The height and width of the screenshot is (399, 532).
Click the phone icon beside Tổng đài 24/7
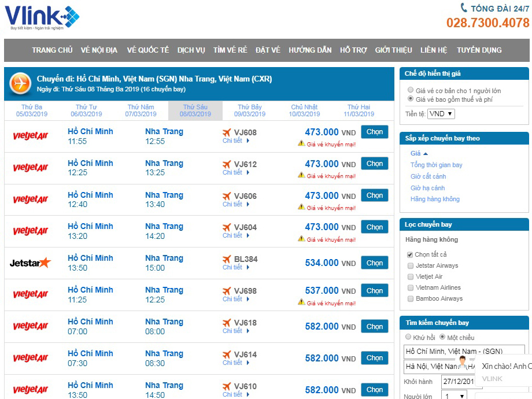click(x=463, y=8)
